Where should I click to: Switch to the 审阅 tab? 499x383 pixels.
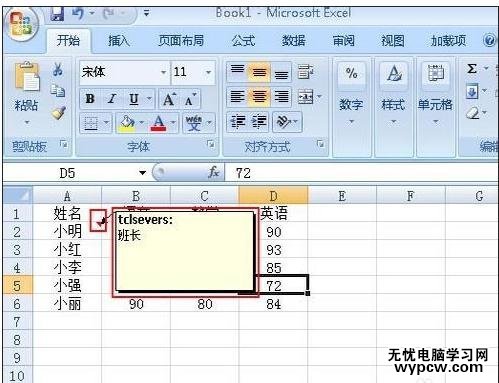[344, 41]
